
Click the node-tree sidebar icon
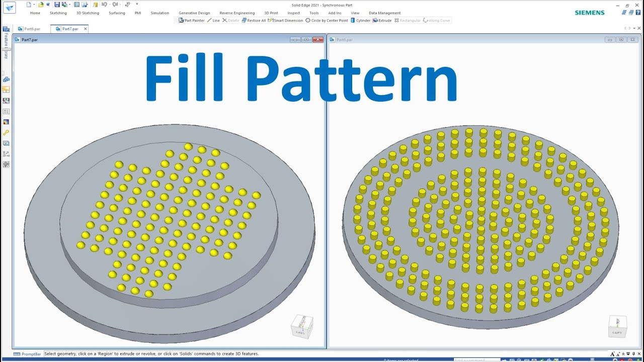coord(6,153)
